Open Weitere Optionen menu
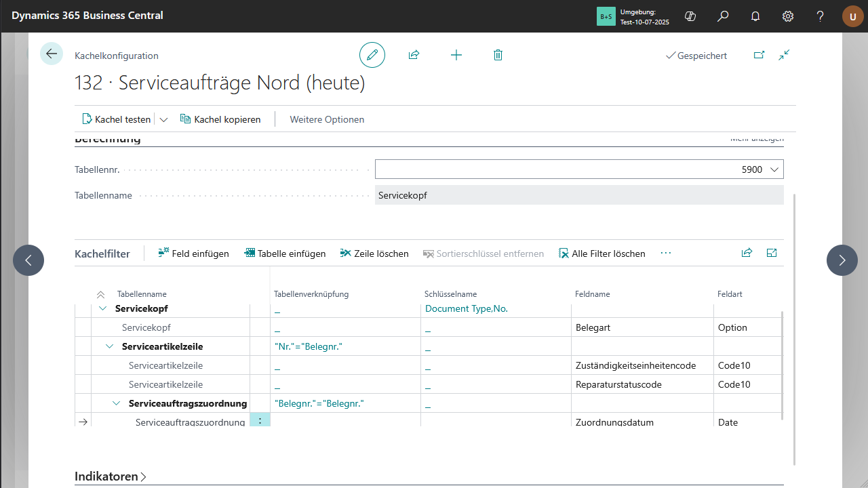The image size is (868, 488). click(x=327, y=119)
